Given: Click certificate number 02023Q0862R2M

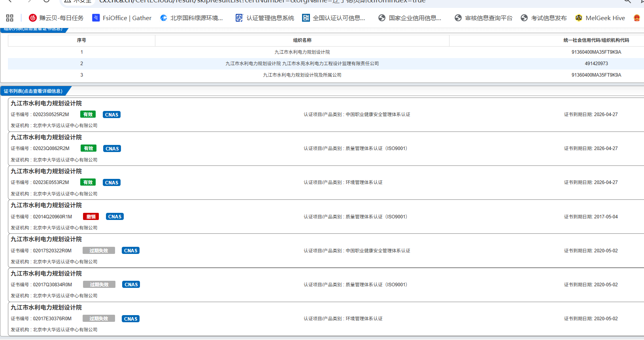Looking at the screenshot, I should (x=51, y=148).
